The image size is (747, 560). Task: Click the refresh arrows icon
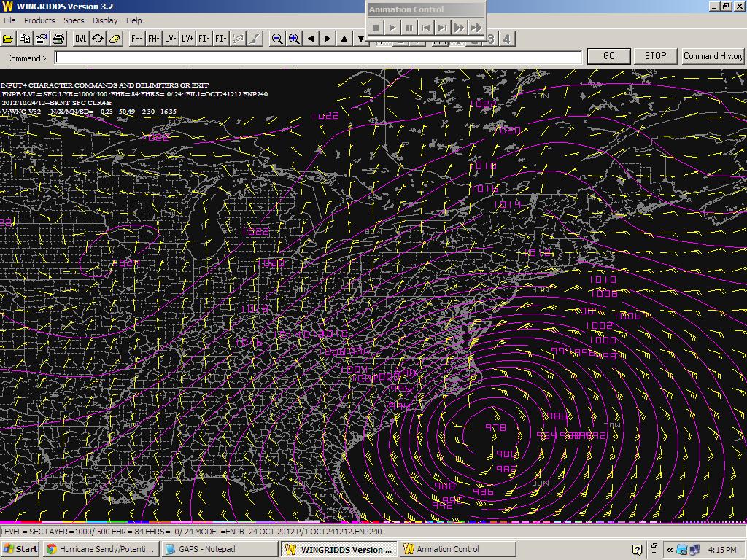tap(98, 39)
